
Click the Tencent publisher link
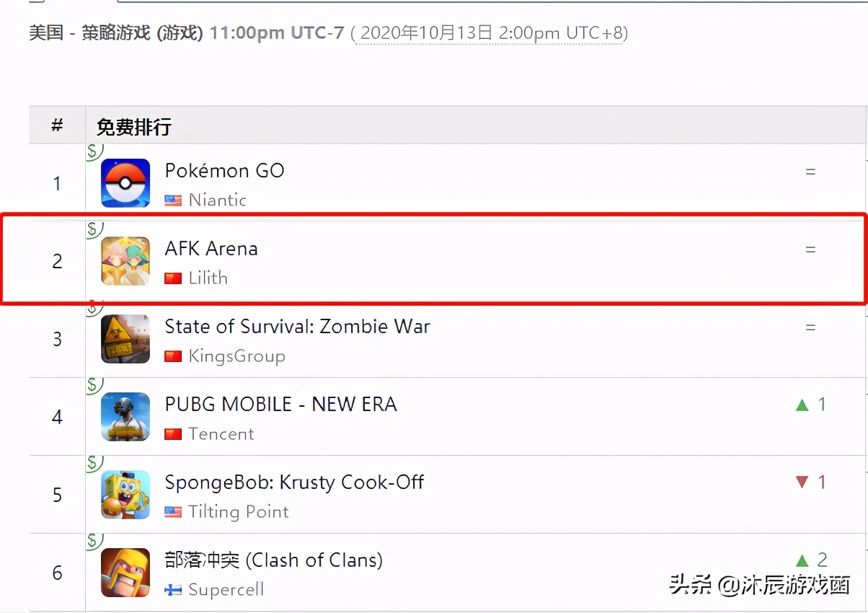point(221,433)
